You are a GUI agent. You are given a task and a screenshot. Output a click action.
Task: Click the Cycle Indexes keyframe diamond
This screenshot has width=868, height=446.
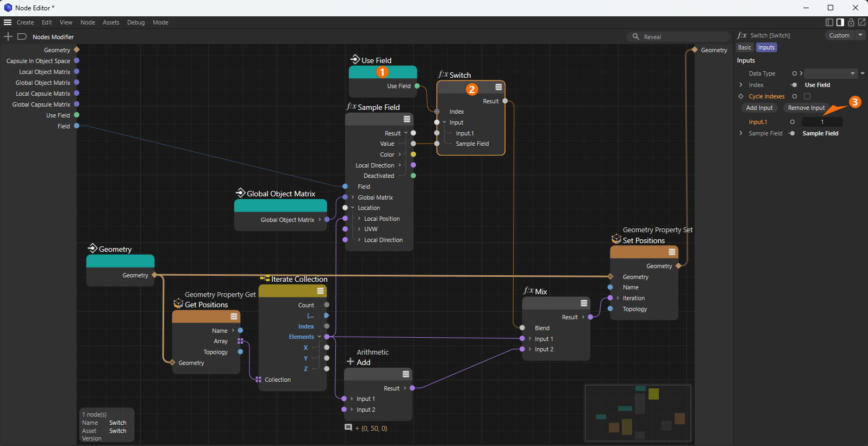(x=740, y=96)
